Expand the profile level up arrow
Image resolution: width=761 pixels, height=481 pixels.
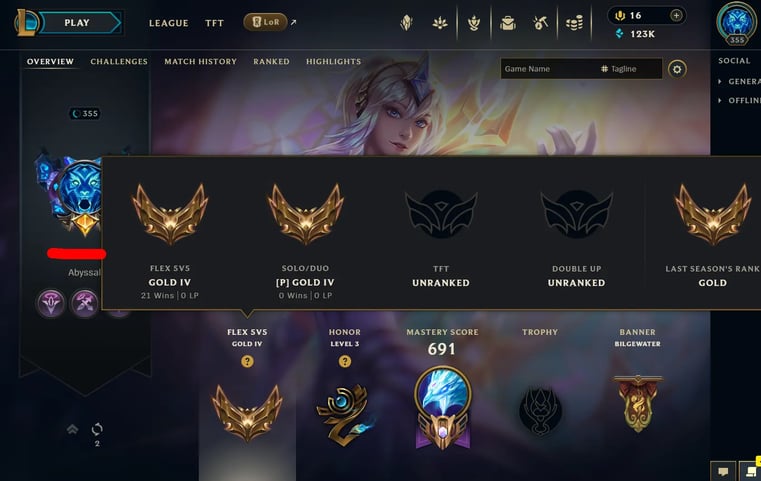[x=72, y=429]
